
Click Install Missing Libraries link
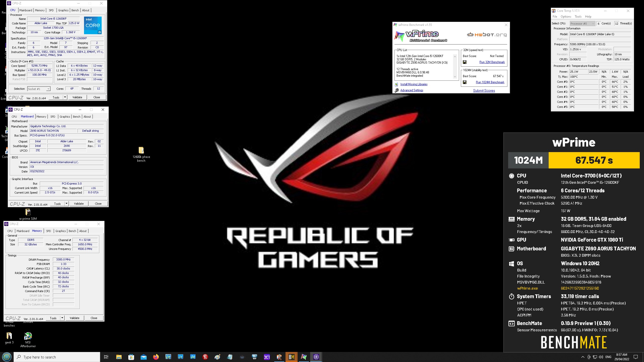pos(414,84)
